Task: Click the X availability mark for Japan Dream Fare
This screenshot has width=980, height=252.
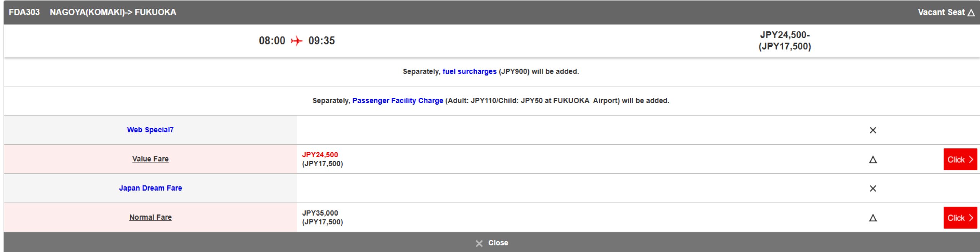Action: click(x=872, y=189)
